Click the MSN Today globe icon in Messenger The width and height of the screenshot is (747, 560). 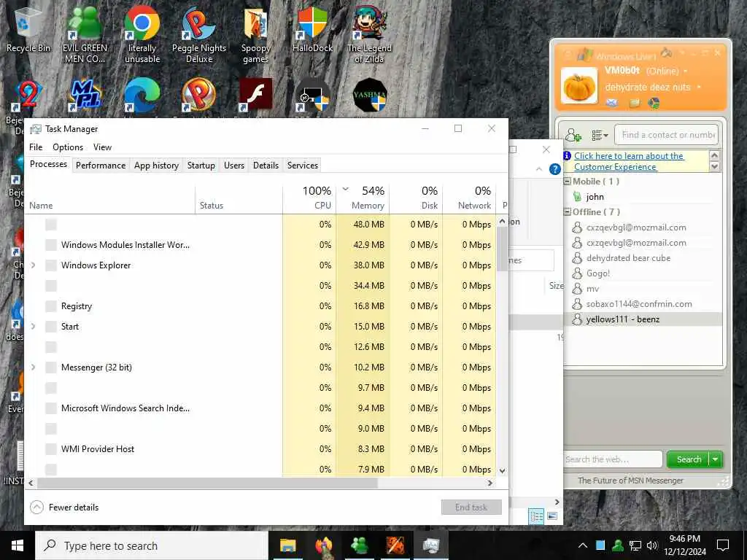[654, 102]
